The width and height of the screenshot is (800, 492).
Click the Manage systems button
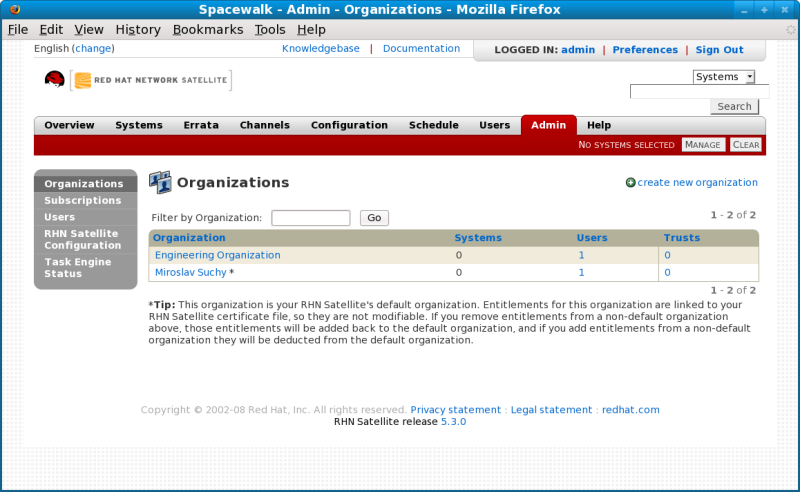pyautogui.click(x=703, y=145)
